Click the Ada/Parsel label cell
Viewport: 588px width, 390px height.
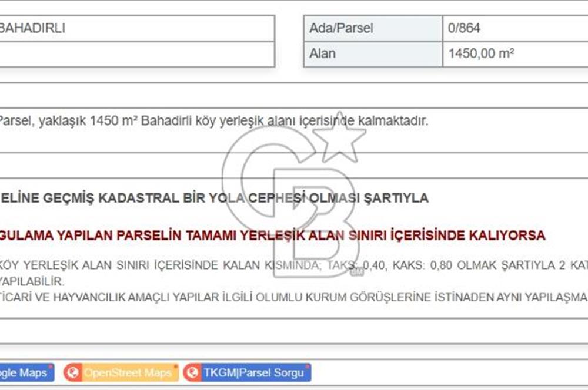(373, 28)
